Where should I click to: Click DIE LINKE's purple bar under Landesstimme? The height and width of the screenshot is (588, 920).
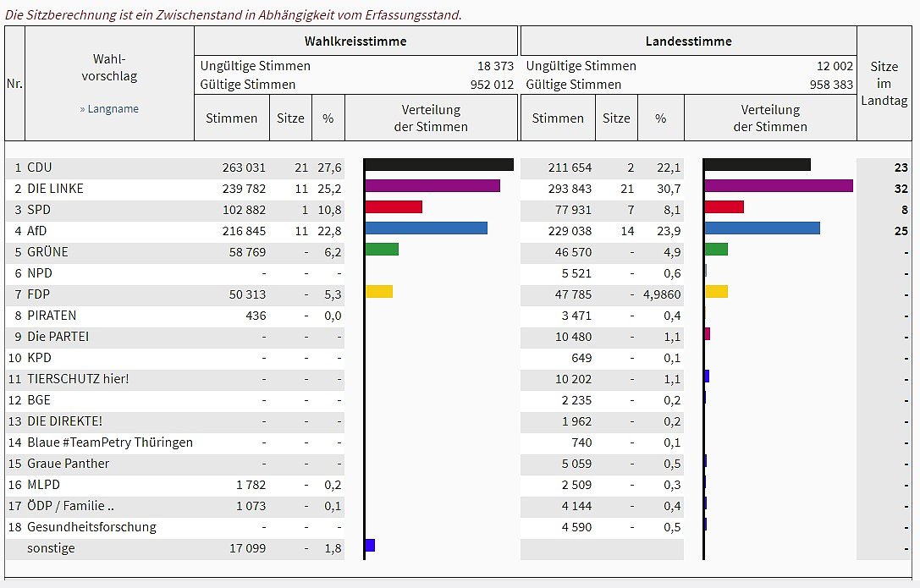click(778, 186)
